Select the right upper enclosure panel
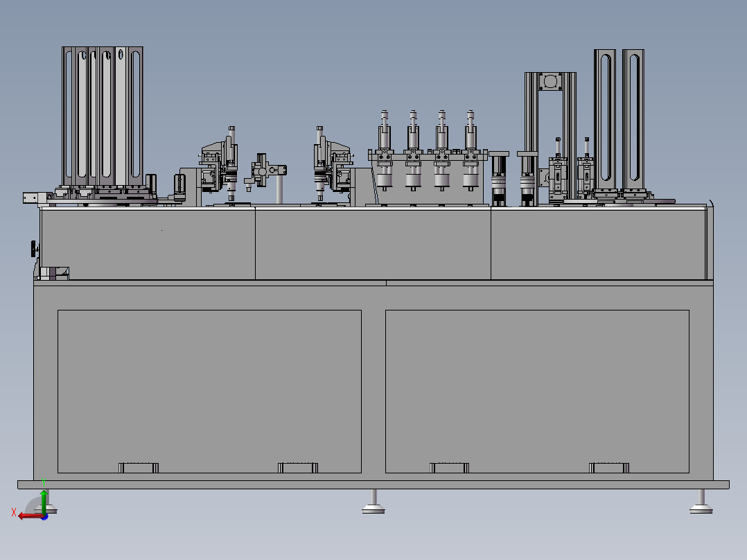Screen dimensions: 747x560 [599, 244]
